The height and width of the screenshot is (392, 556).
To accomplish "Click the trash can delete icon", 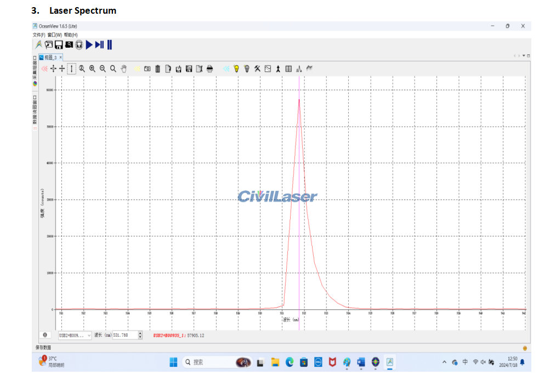I will [158, 69].
